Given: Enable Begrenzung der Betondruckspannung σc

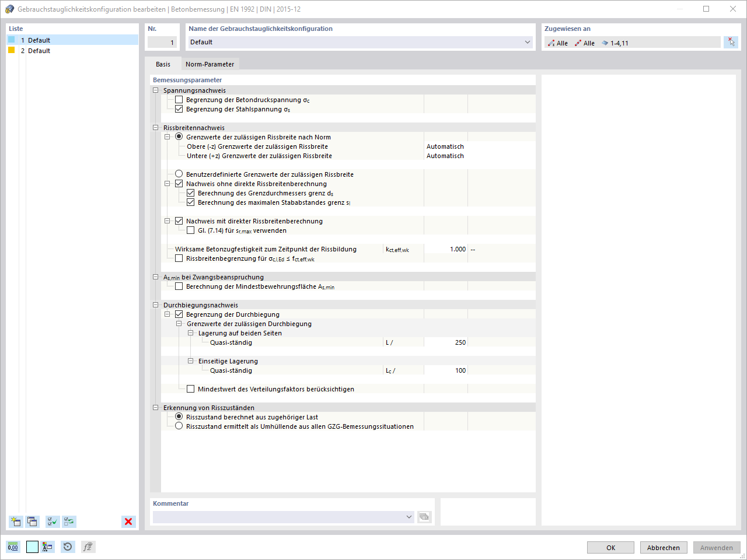Looking at the screenshot, I should [179, 99].
